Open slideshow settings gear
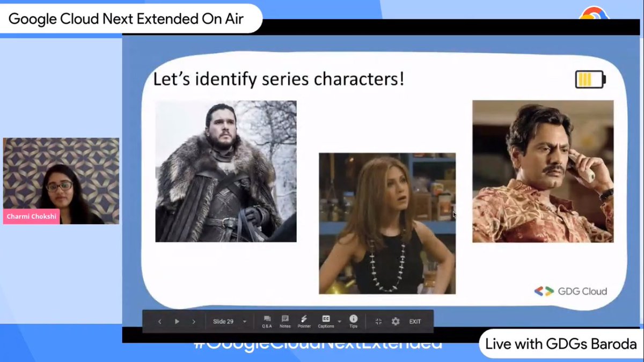This screenshot has width=644, height=362. click(396, 322)
